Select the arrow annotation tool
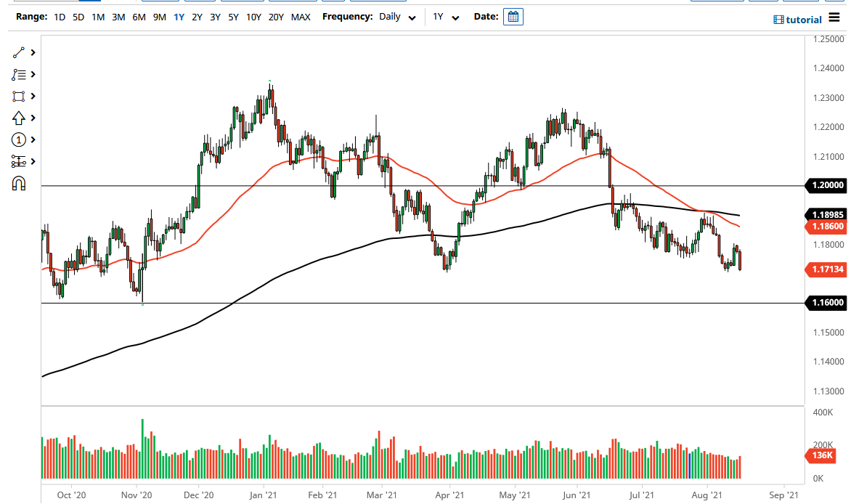Screen dimensions: 851x504 20,117
